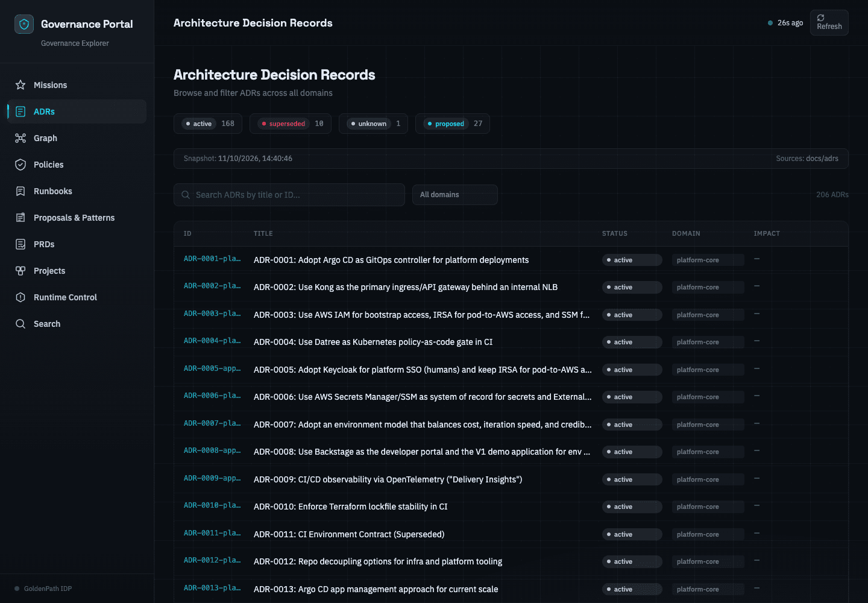Select the ADR-0002 Kong ingress row title
This screenshot has width=868, height=603.
[406, 287]
